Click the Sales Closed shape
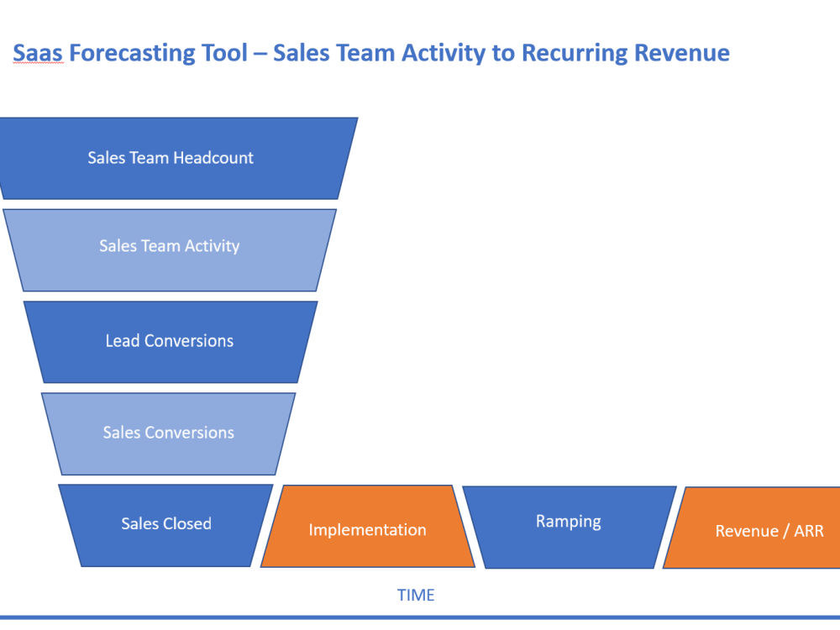 pyautogui.click(x=166, y=525)
